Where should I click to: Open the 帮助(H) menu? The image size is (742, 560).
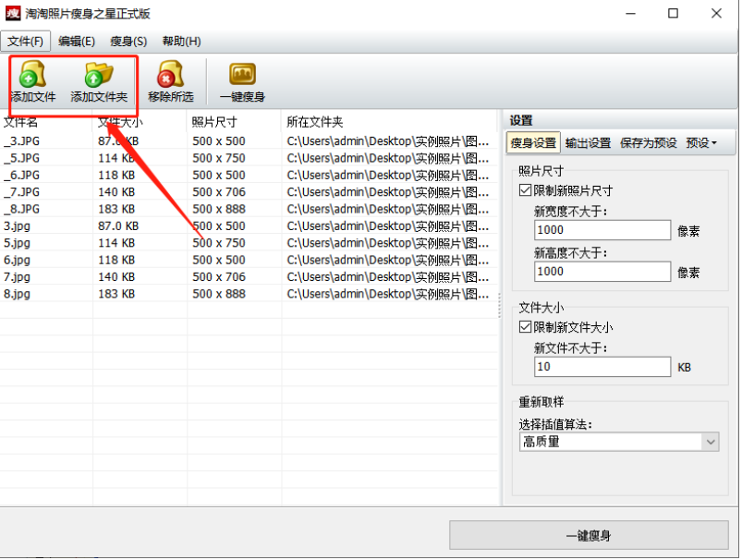point(181,42)
